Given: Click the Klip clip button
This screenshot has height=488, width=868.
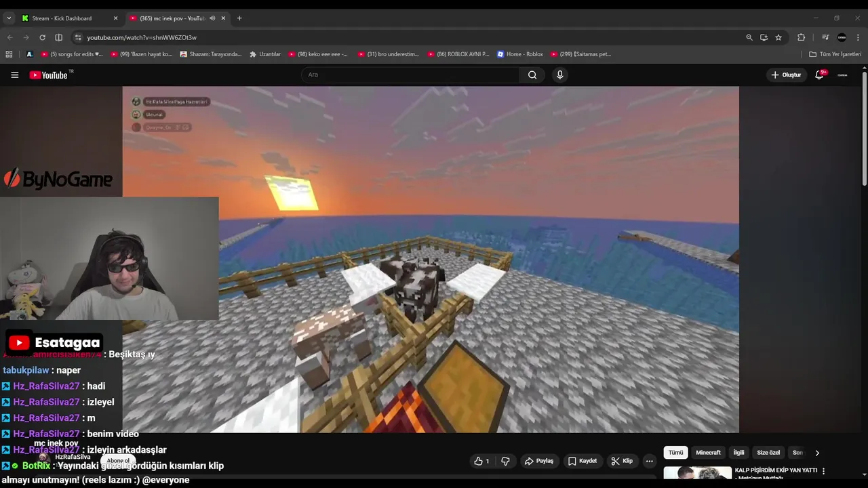Looking at the screenshot, I should [622, 461].
